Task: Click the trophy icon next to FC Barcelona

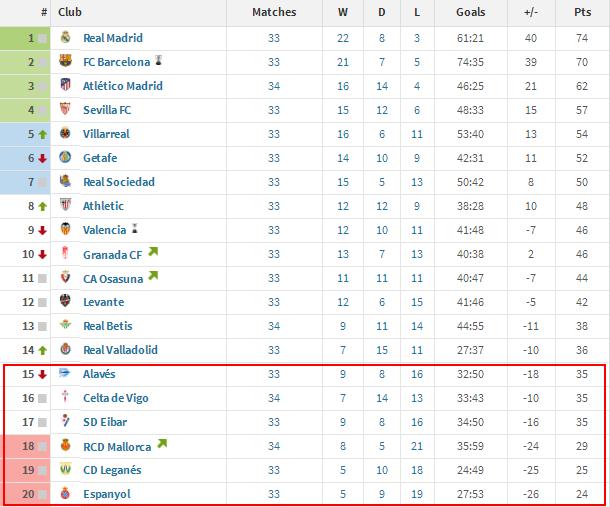Action: click(158, 61)
